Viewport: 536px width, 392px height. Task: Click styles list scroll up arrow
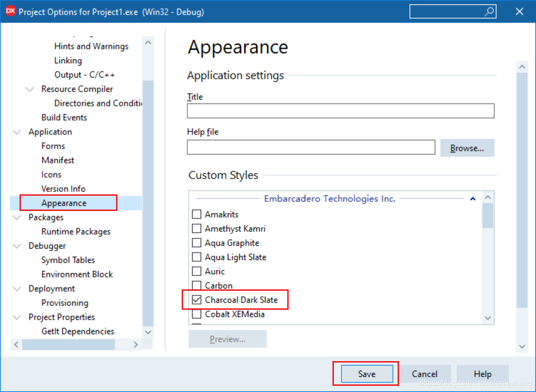point(488,197)
